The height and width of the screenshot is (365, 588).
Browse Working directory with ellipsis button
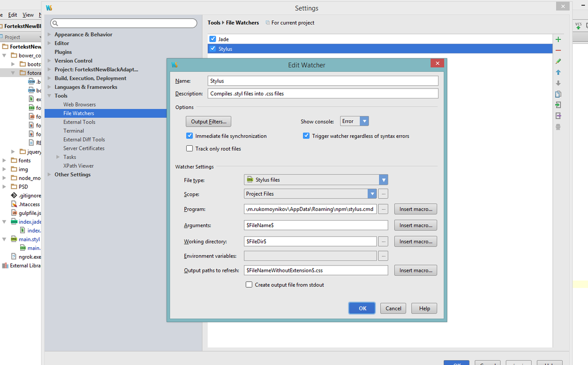pos(384,242)
